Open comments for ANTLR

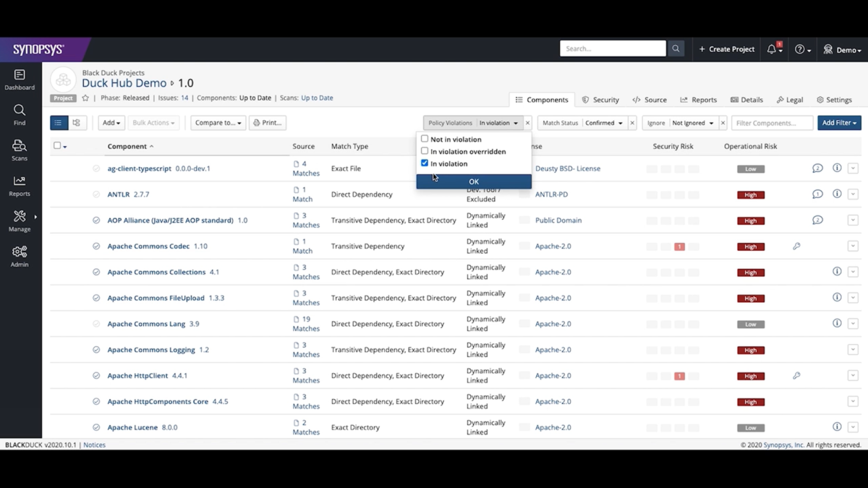pyautogui.click(x=817, y=194)
